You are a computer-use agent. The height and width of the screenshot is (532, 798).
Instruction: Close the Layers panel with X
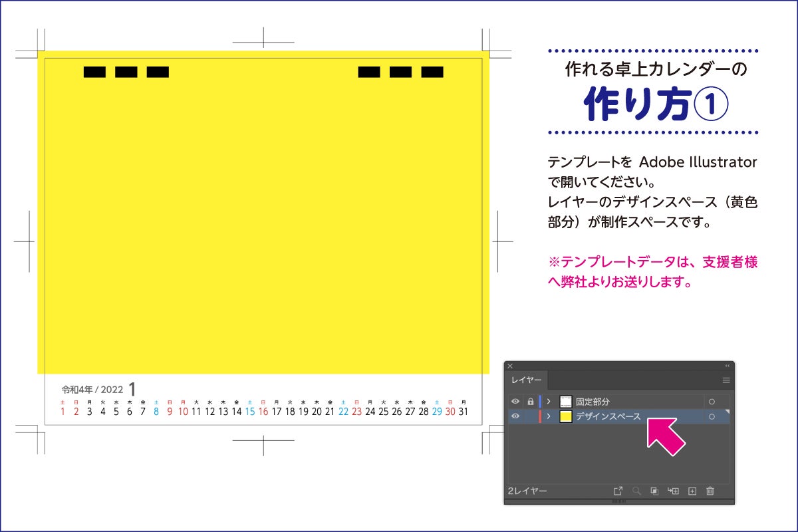[x=510, y=366]
